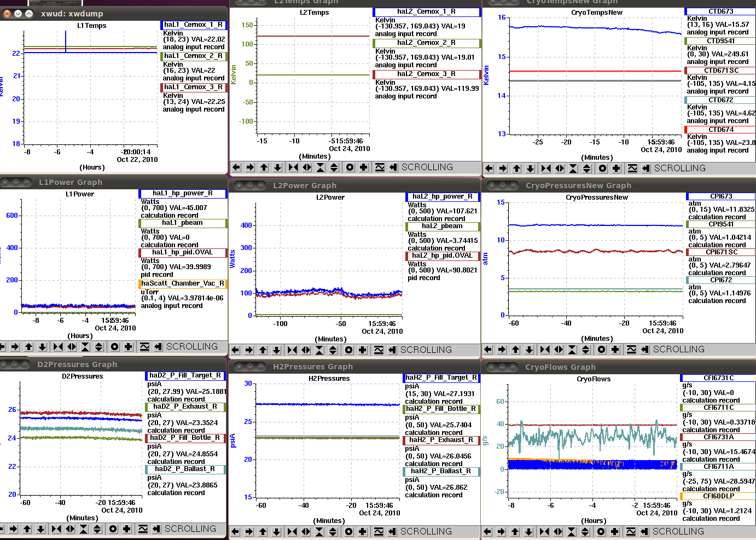The width and height of the screenshot is (756, 540).
Task: Pan down arrow in L2Temps toolbar
Action: point(277,167)
